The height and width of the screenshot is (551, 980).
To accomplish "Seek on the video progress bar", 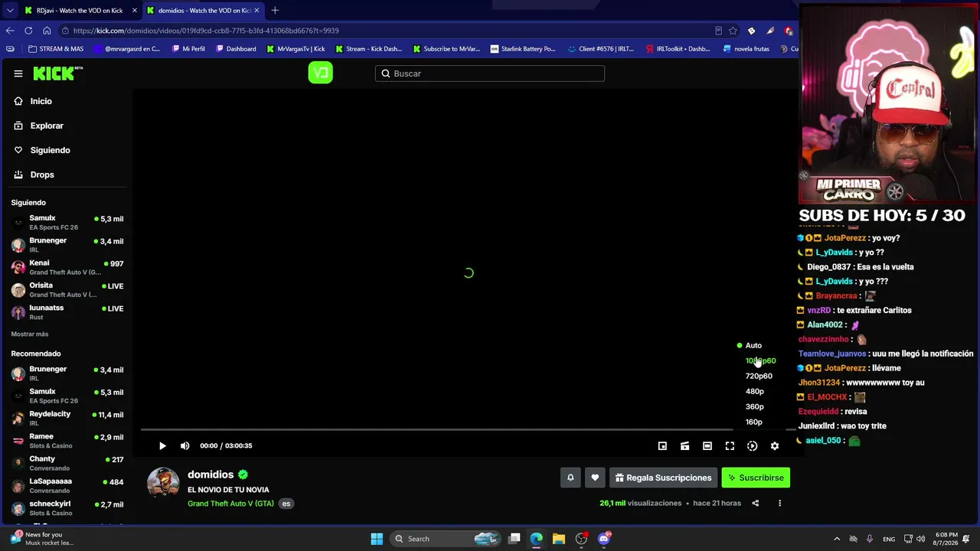I will (469, 430).
